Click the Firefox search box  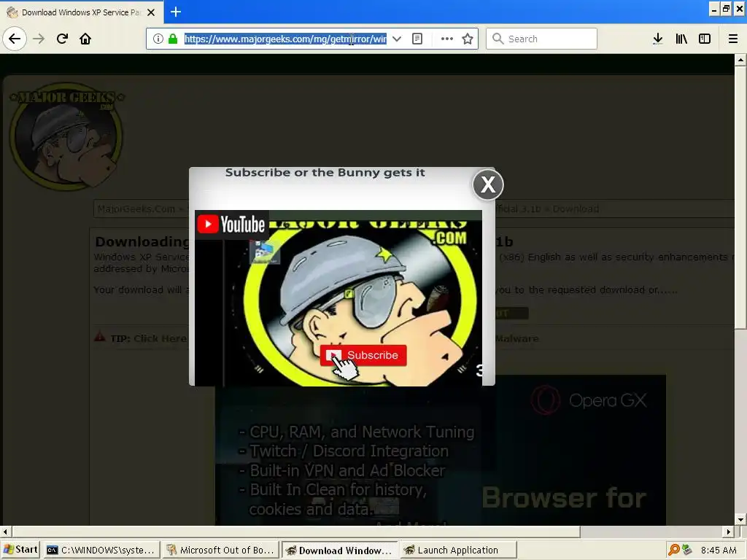pyautogui.click(x=541, y=39)
